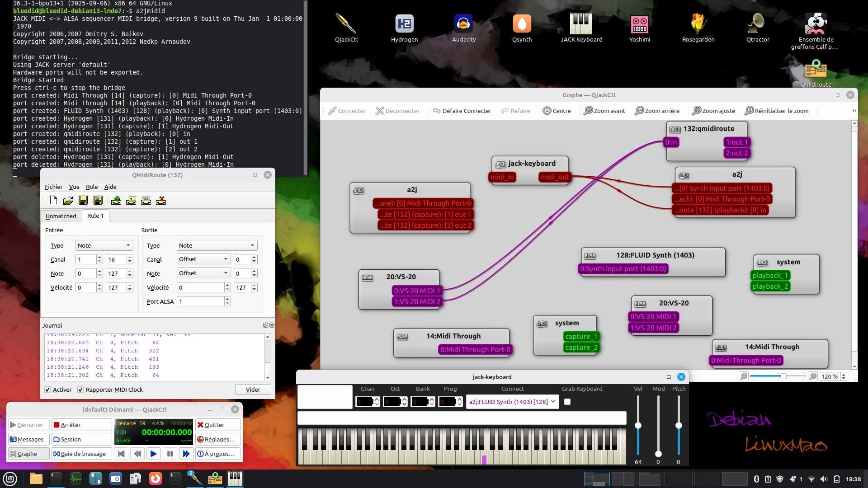Image resolution: width=868 pixels, height=488 pixels.
Task: Click the Bluetooth tray icon
Action: tap(756, 479)
